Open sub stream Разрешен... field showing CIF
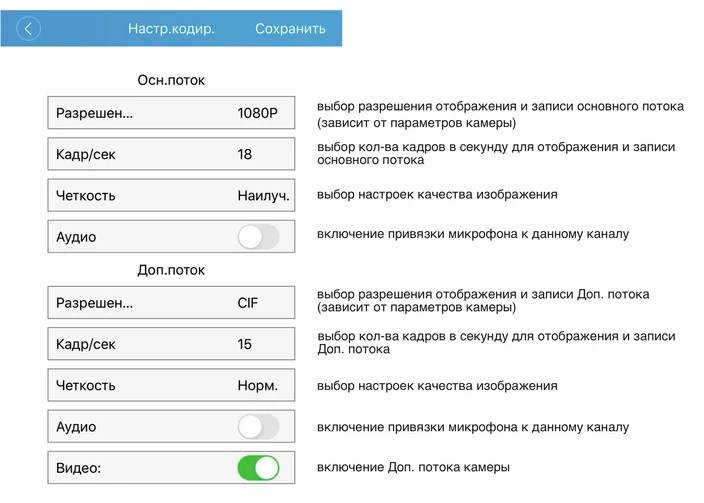This screenshot has height=503, width=704. pyautogui.click(x=171, y=303)
